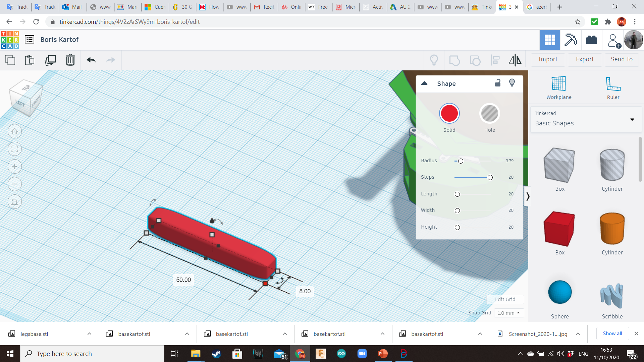644x362 pixels.
Task: Open PowerPoint from the Windows taskbar
Action: click(383, 354)
